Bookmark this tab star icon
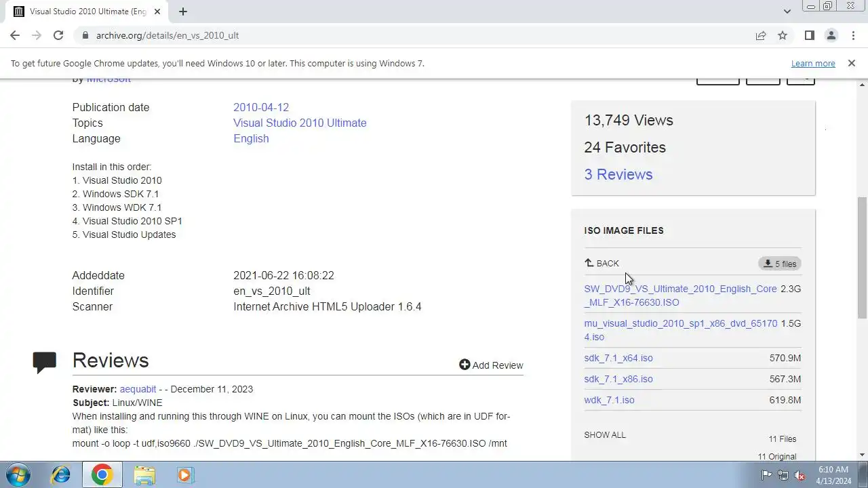The height and width of the screenshot is (488, 868). 783,35
